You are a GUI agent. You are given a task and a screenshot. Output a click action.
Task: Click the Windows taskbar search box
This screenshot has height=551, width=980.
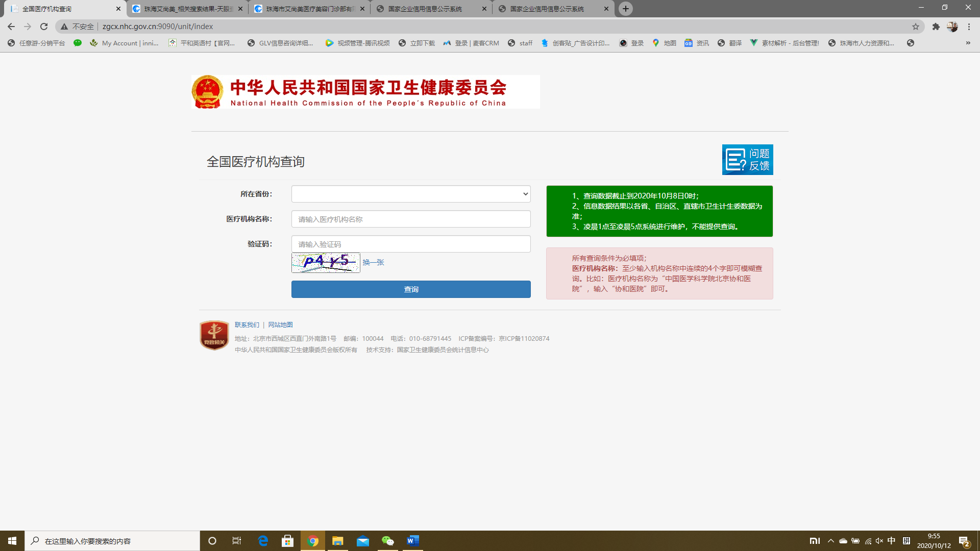coord(112,541)
